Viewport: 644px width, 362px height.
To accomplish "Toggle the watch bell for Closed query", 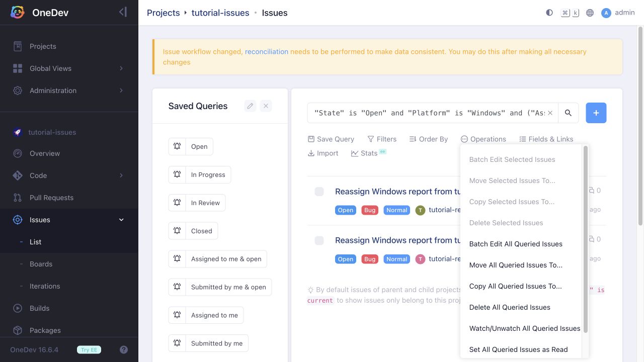I will coord(177,231).
